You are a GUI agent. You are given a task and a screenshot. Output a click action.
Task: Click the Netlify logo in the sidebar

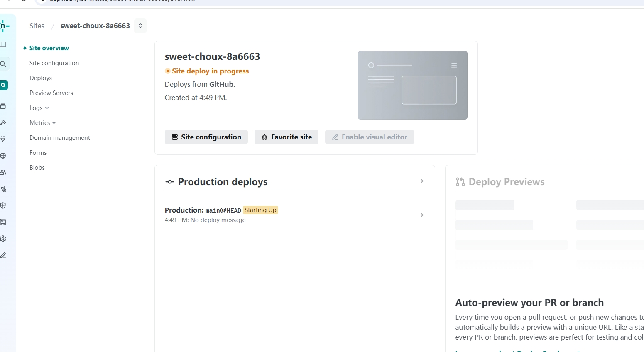tap(4, 26)
